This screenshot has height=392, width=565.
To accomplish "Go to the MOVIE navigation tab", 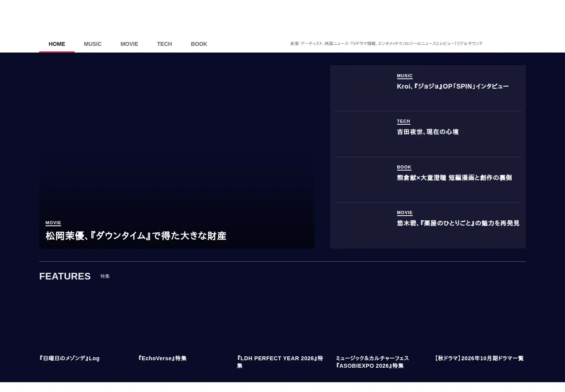I will point(129,44).
